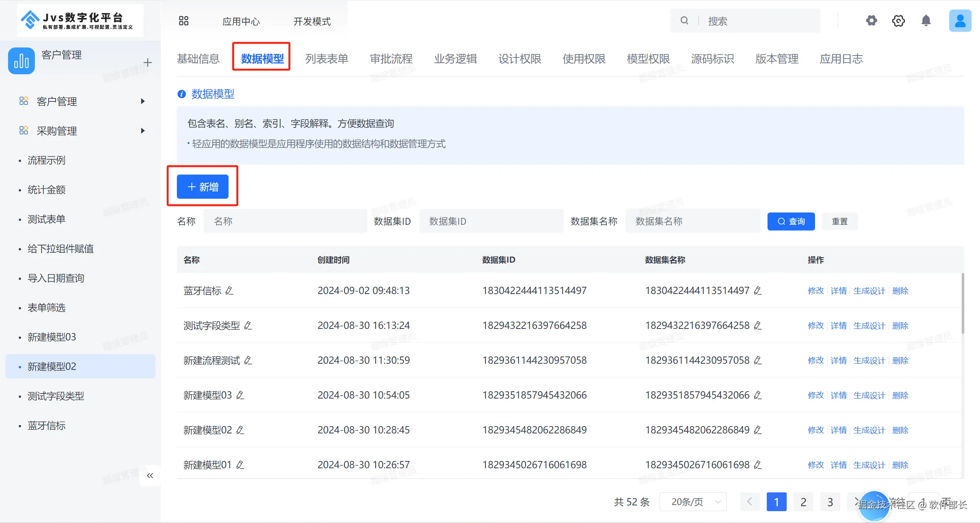Image resolution: width=980 pixels, height=523 pixels.
Task: Expand the 客户管理 sidebar menu arrow
Action: click(143, 101)
